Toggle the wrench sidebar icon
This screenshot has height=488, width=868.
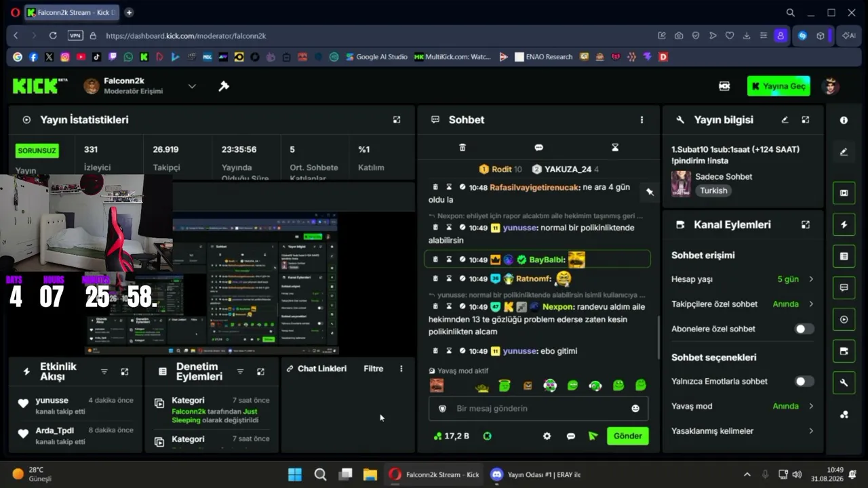coord(844,383)
